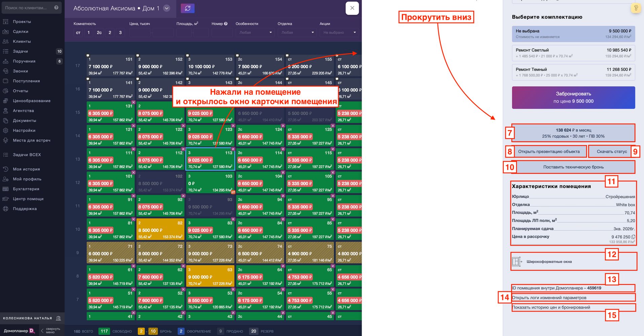The image size is (644, 336).
Task: Close the chessboard with the X button
Action: click(x=352, y=8)
